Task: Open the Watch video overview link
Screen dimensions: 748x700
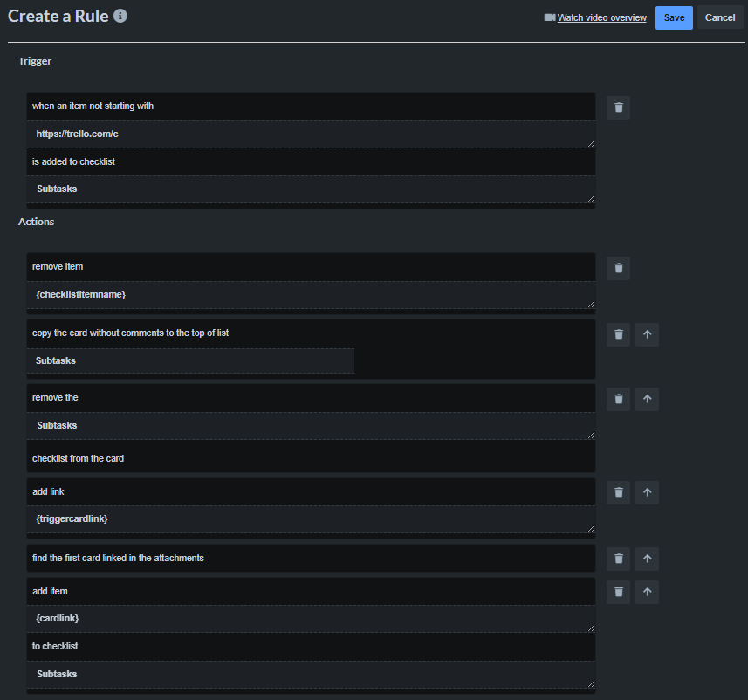Action: tap(601, 17)
